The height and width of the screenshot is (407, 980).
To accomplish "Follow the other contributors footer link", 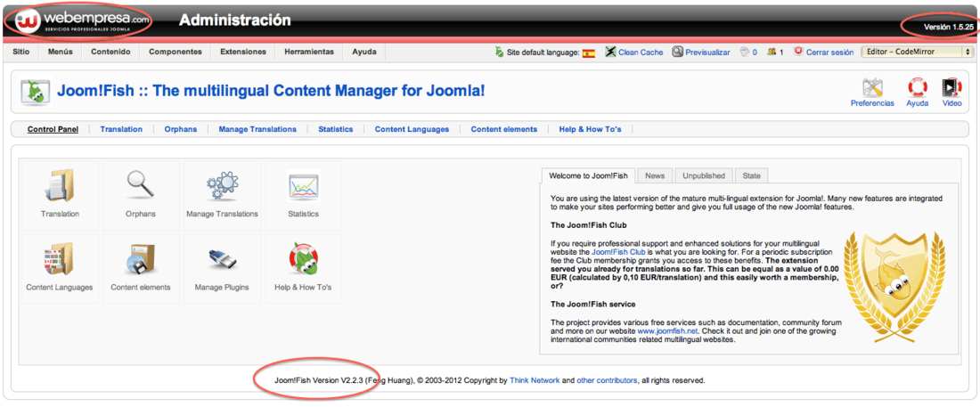I will (x=607, y=380).
